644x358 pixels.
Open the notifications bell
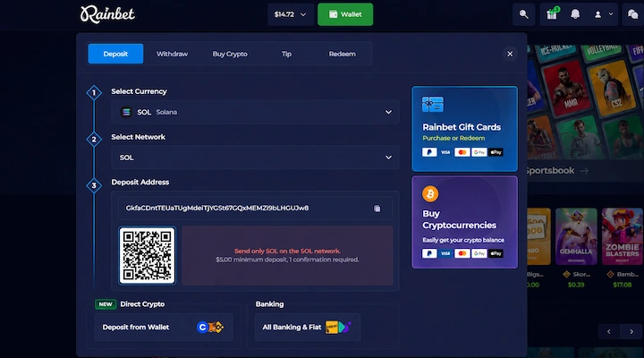(575, 14)
